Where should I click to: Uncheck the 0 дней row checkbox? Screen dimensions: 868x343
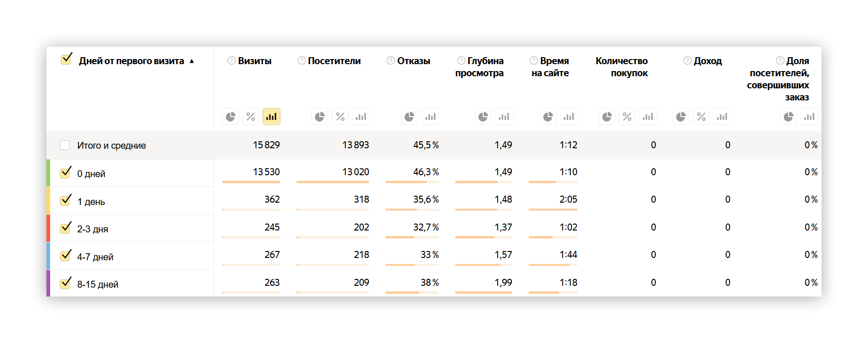(x=66, y=173)
